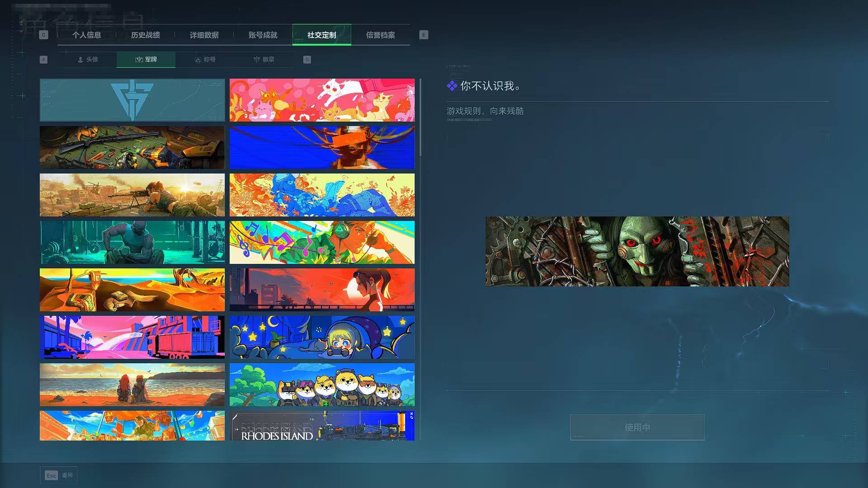Click the 使用中 button
The width and height of the screenshot is (868, 488).
(637, 427)
